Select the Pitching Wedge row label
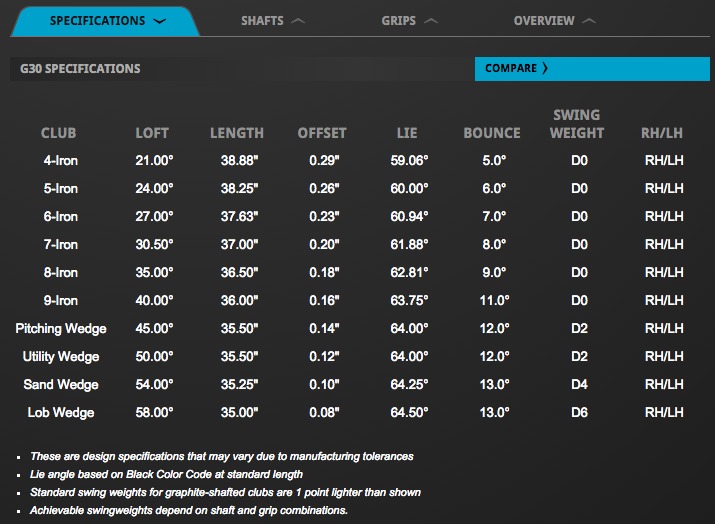The width and height of the screenshot is (715, 524). click(61, 329)
